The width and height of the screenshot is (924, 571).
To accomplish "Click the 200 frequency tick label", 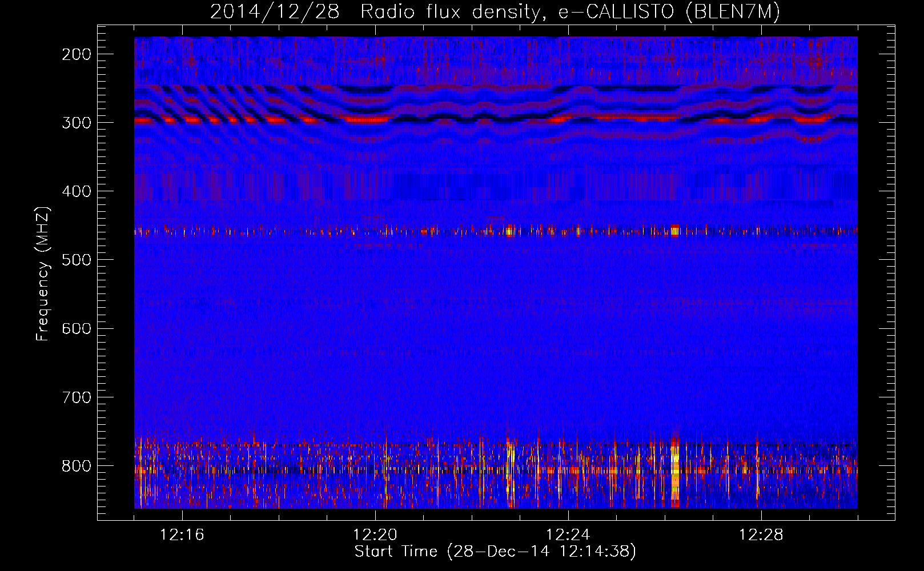I will coord(76,54).
